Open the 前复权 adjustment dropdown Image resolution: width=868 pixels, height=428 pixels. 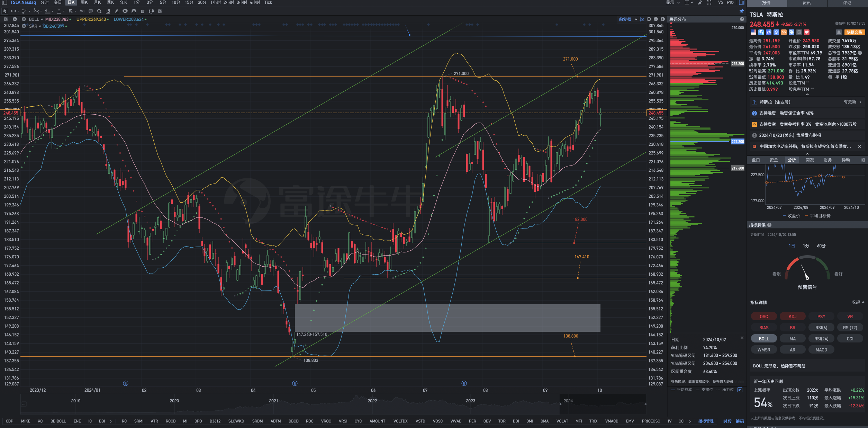pos(628,19)
